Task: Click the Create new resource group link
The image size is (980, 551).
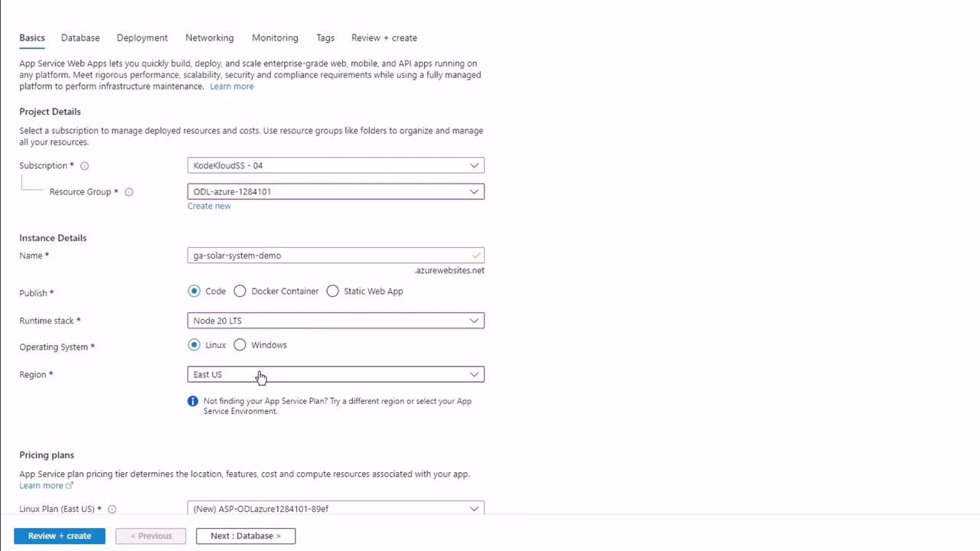Action: (209, 206)
